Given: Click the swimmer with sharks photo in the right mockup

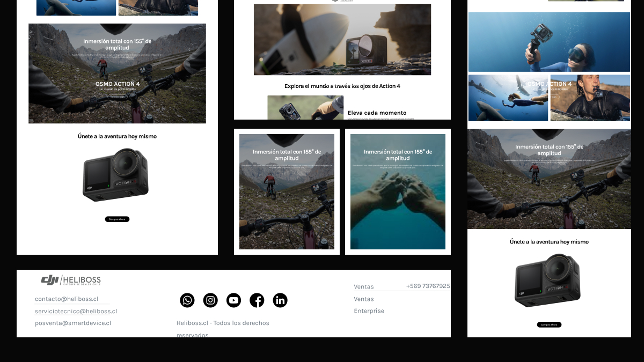Looking at the screenshot, I should [x=508, y=98].
